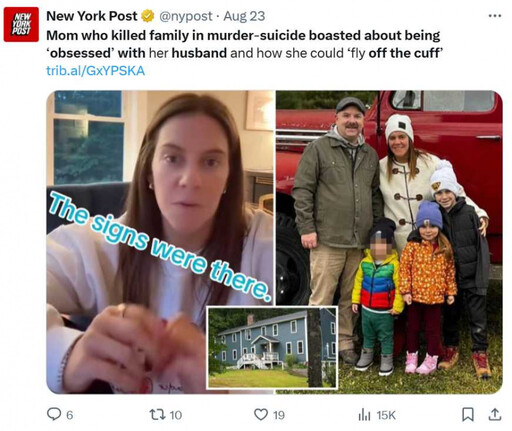Repost the tweet with retweet icon
Screen dimensions: 512x431
click(157, 415)
